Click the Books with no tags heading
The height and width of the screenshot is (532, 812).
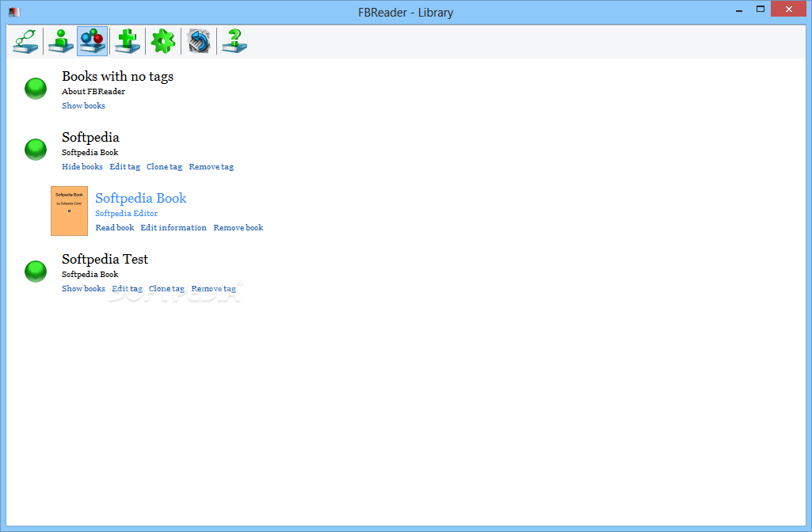pos(117,77)
